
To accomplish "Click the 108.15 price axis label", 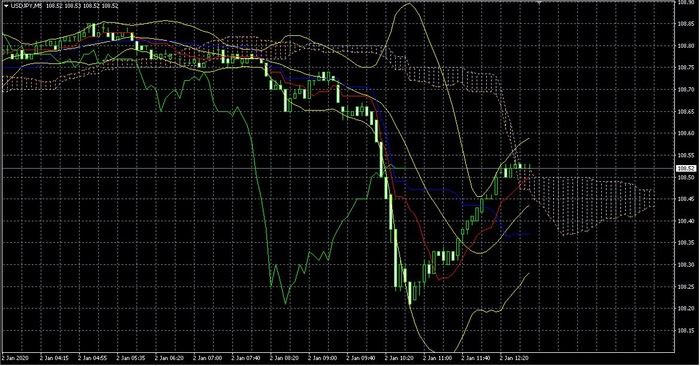I will coord(686,331).
